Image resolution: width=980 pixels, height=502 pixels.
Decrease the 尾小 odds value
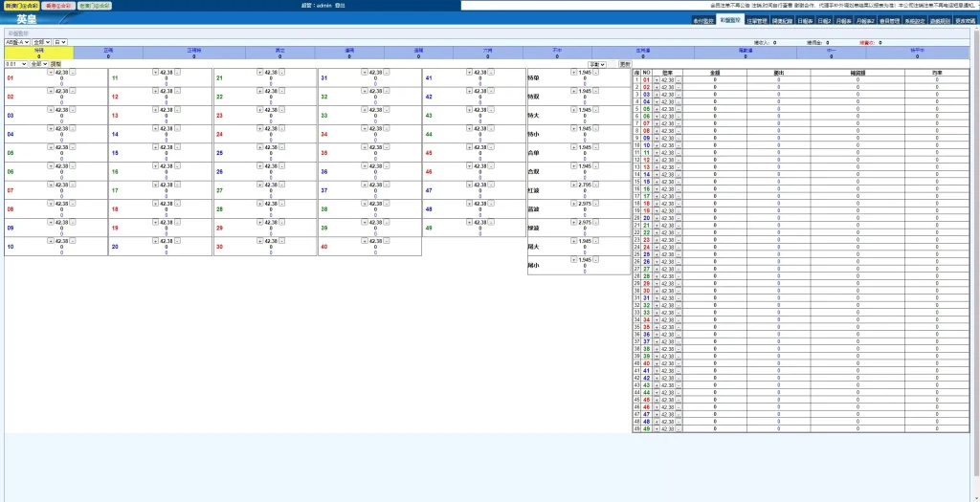(595, 260)
